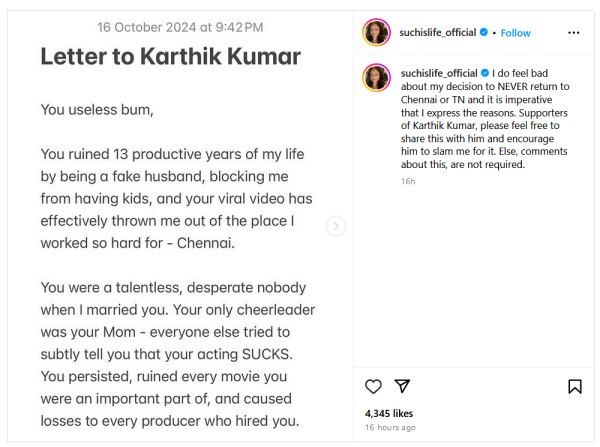Advance to the next carousel slide arrow

pyautogui.click(x=336, y=227)
